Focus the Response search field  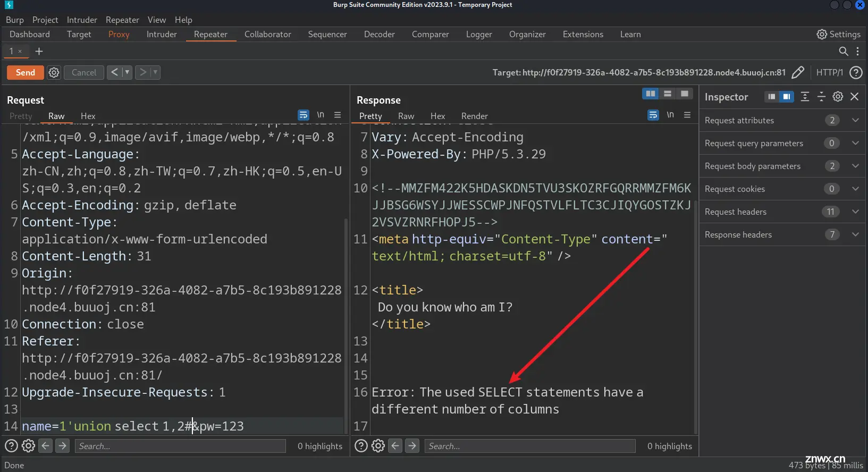point(530,446)
